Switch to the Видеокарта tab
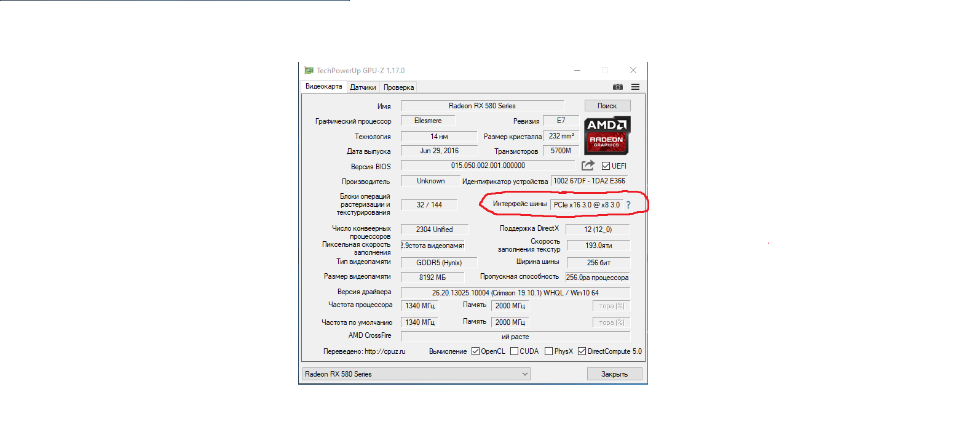This screenshot has height=440, width=980. click(324, 86)
